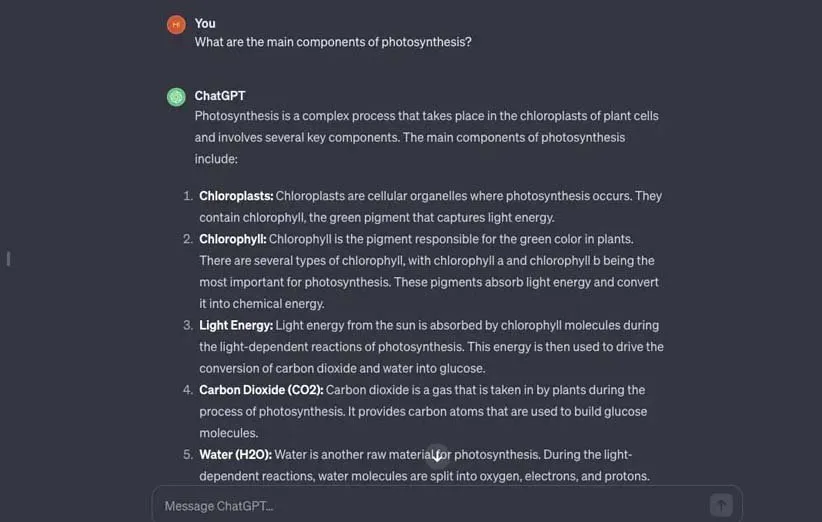Viewport: 822px width, 522px height.
Task: Click the "ChatGPT" sender name
Action: click(220, 96)
